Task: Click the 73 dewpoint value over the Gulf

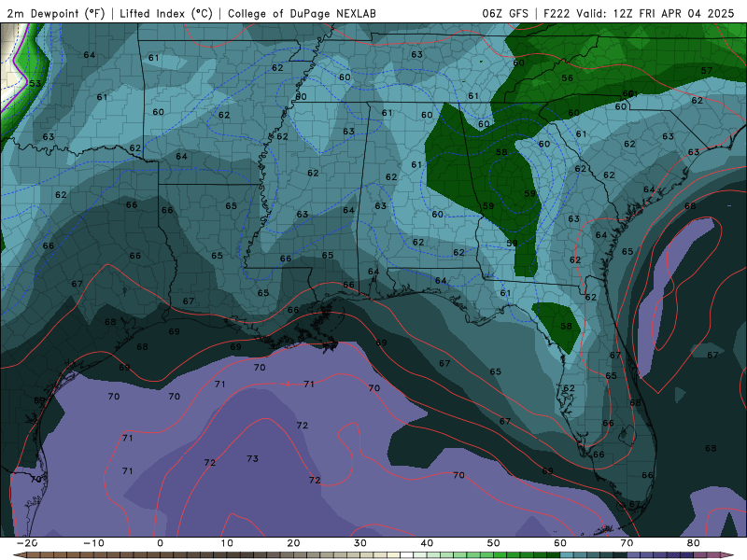Action: pos(252,458)
